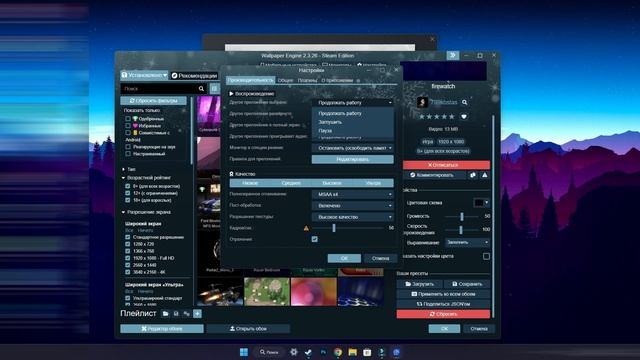Open the Остановить (освободить память) dropdown
The width and height of the screenshot is (640, 360).
tap(353, 148)
